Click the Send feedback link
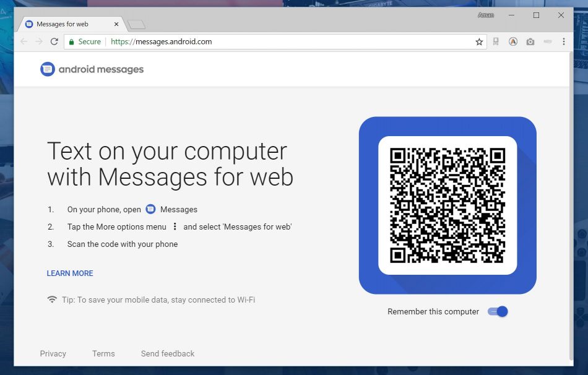Viewport: 588px width, 375px height. coord(168,353)
